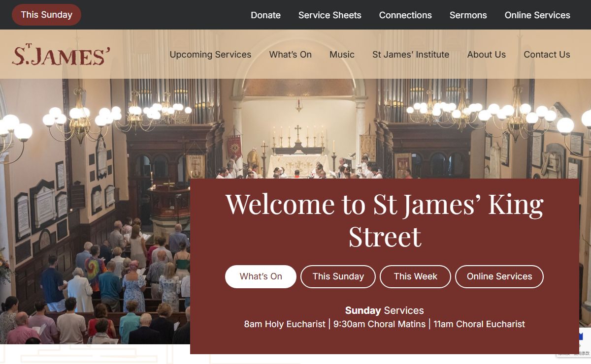Open the Sermons link
This screenshot has height=364, width=591.
(468, 15)
